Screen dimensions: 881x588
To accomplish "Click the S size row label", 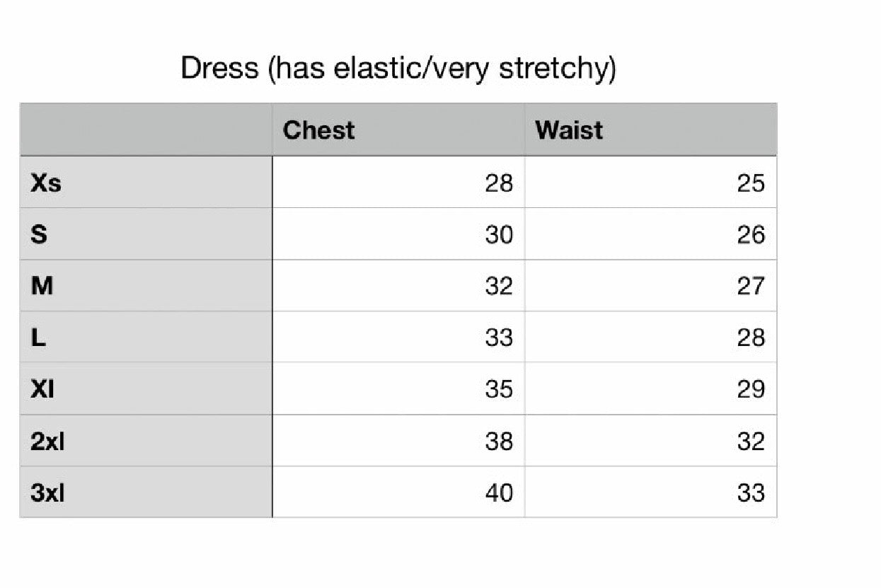I will point(40,234).
